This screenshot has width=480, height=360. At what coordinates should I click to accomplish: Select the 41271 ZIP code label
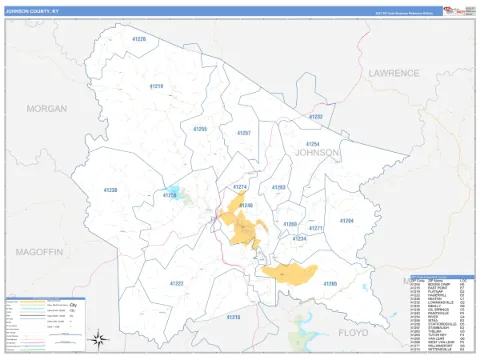316,228
